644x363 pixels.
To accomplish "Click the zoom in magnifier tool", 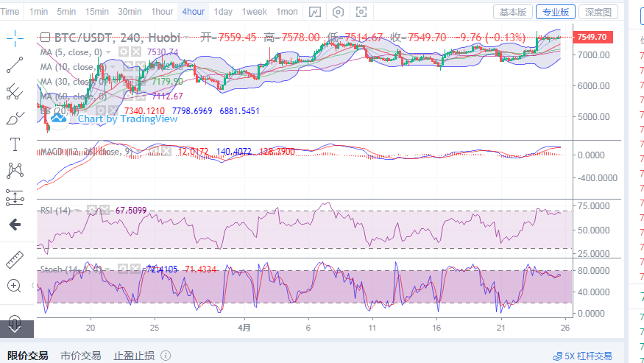I will (x=14, y=285).
